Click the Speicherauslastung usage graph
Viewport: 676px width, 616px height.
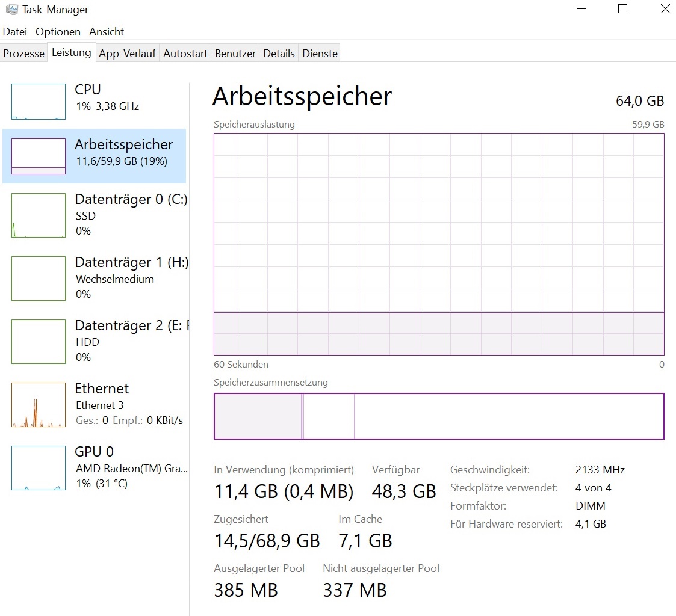pyautogui.click(x=439, y=244)
